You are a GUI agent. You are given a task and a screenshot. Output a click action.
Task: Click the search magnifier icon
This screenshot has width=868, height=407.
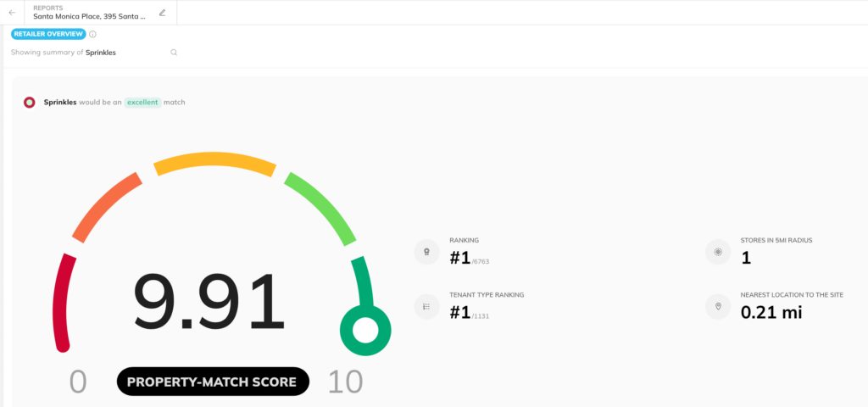click(174, 53)
